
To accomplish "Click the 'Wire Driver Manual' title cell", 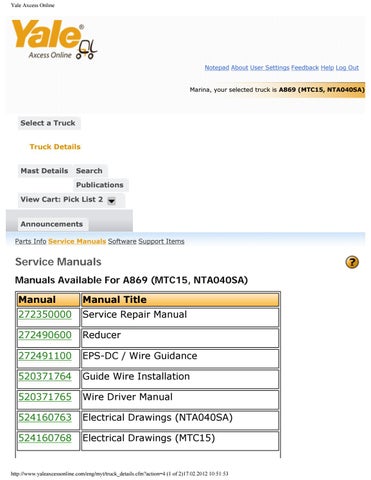I will click(x=180, y=400).
